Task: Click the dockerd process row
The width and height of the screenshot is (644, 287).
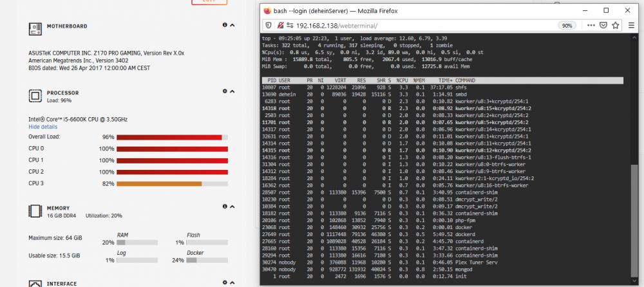Action: 442,234
